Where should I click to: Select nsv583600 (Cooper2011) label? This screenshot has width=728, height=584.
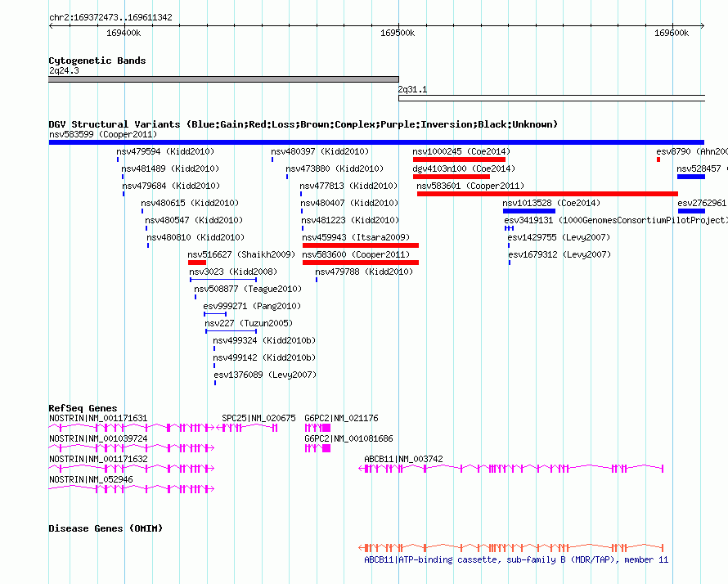[x=356, y=254]
